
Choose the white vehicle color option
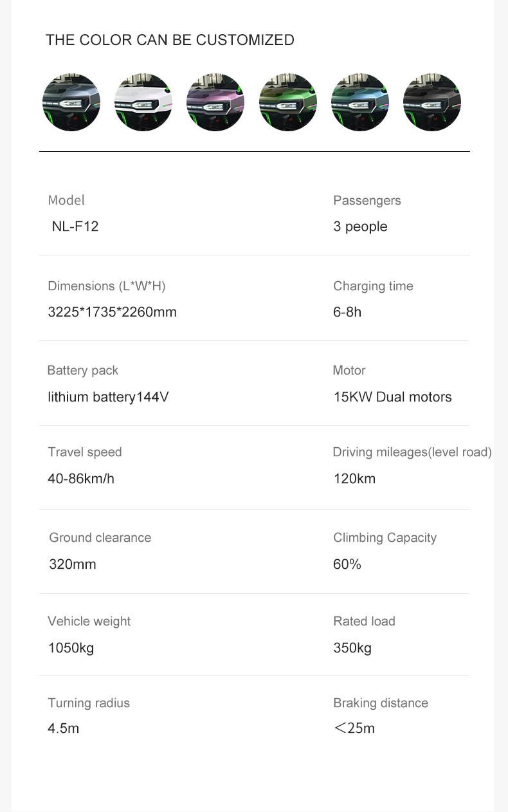pyautogui.click(x=143, y=103)
